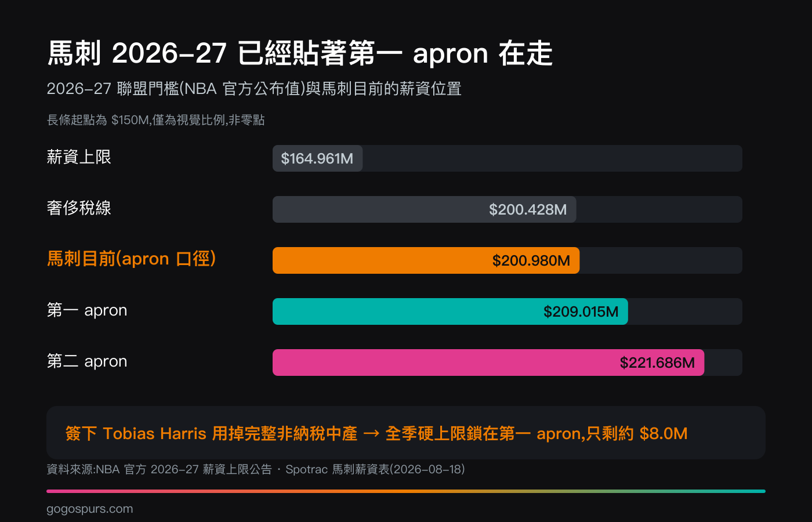
Task: Click the $221.686M value text
Action: pos(657,362)
